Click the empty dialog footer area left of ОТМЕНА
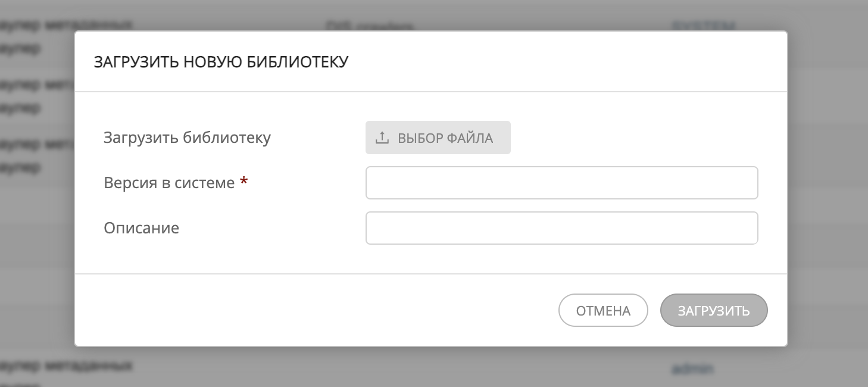868x387 pixels. (x=298, y=310)
